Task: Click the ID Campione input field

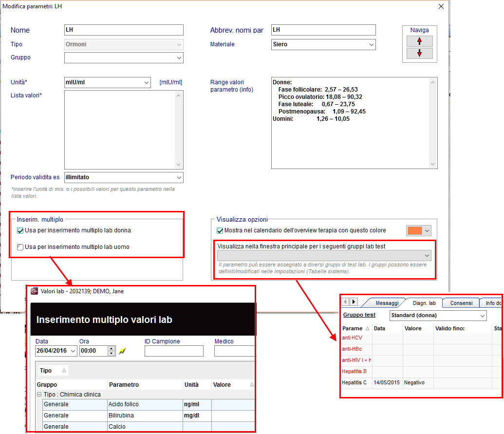Action: [174, 351]
